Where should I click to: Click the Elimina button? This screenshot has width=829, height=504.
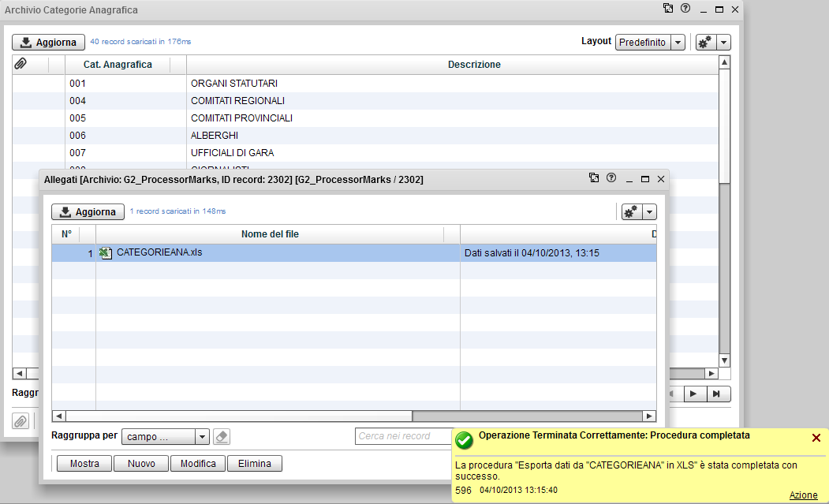pos(255,464)
